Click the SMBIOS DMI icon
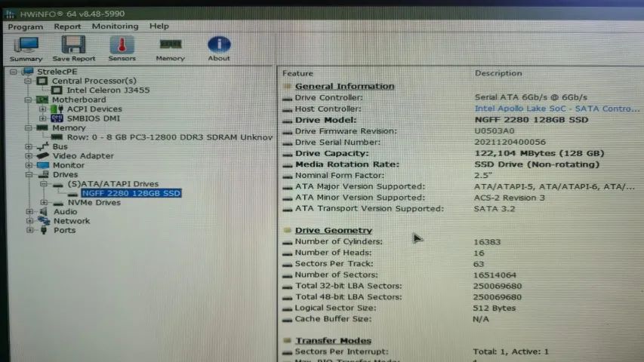Screen dimensions: 644x362 click(57, 118)
